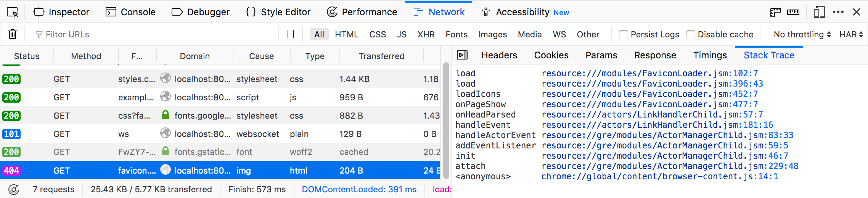Sort by the Method column header
The image size is (868, 198).
86,56
